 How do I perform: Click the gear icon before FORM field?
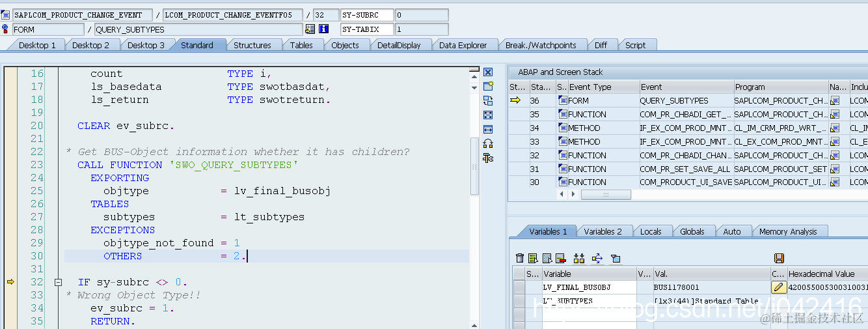point(5,29)
